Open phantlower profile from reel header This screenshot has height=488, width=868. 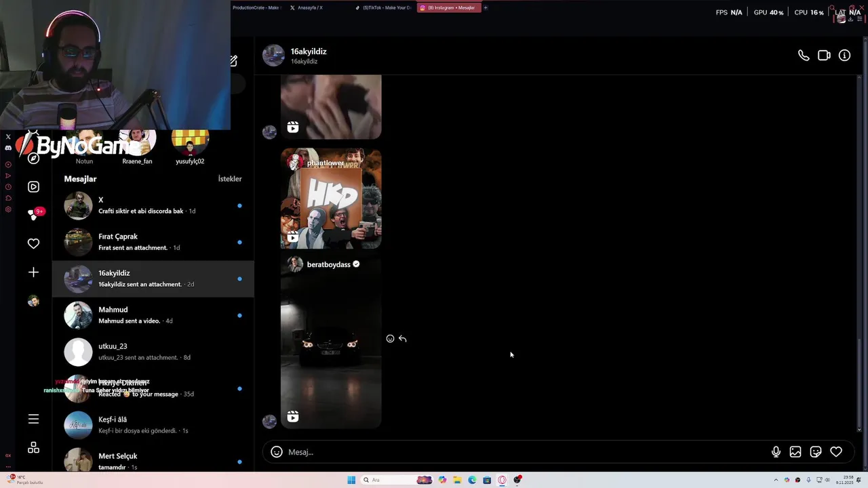[x=325, y=163]
